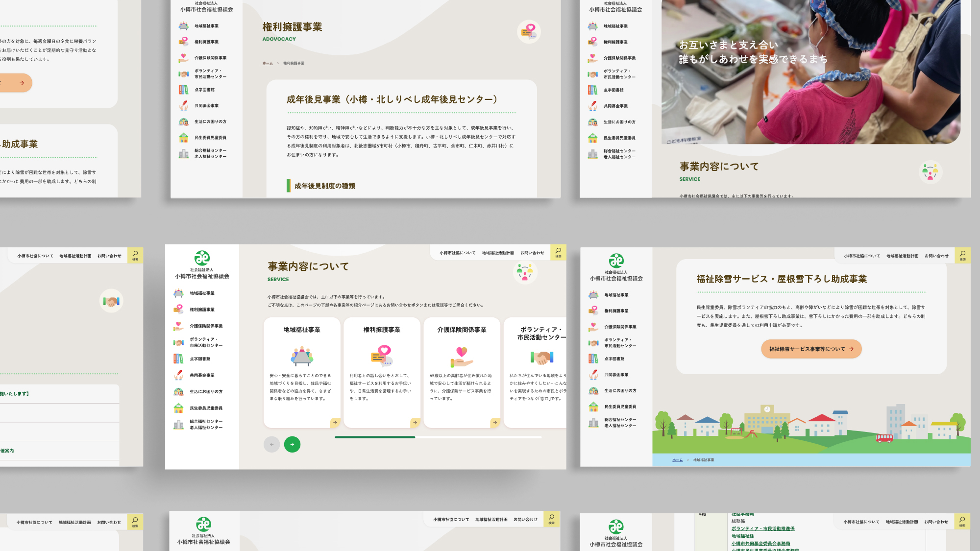Click 生活にお困りの方 icon on ADVOCACY page sidebar
The image size is (980, 551).
pos(183,121)
